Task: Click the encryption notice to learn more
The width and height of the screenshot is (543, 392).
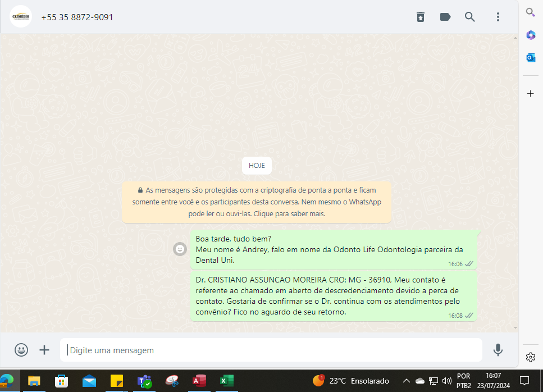Action: (257, 202)
